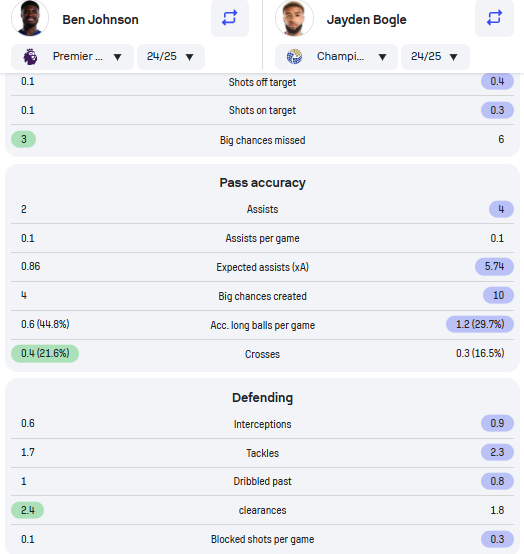Open Ben Johnson's Premier League dropdown
This screenshot has height=554, width=524.
click(72, 57)
